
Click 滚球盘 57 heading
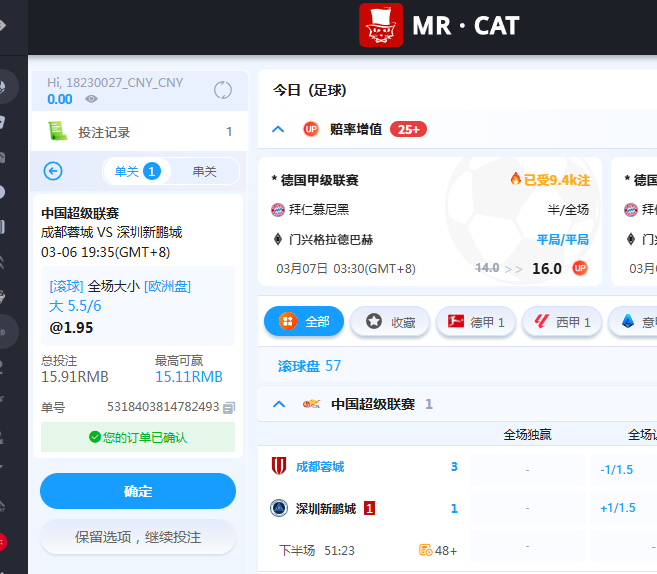310,366
